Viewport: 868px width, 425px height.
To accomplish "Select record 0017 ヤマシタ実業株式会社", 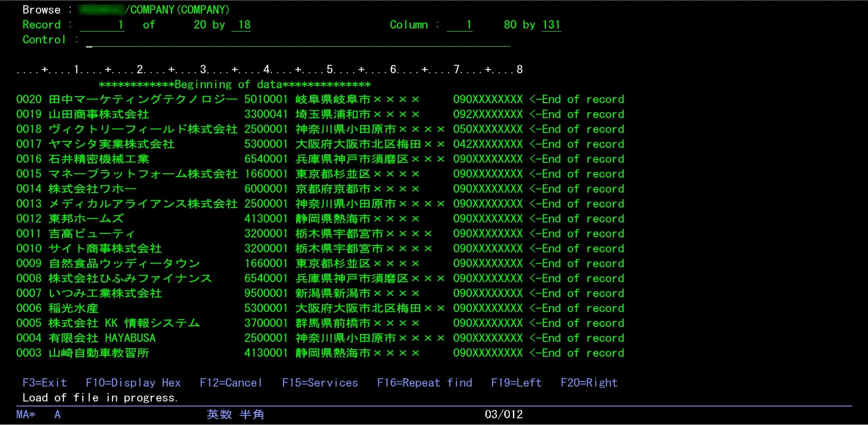I will (x=320, y=144).
